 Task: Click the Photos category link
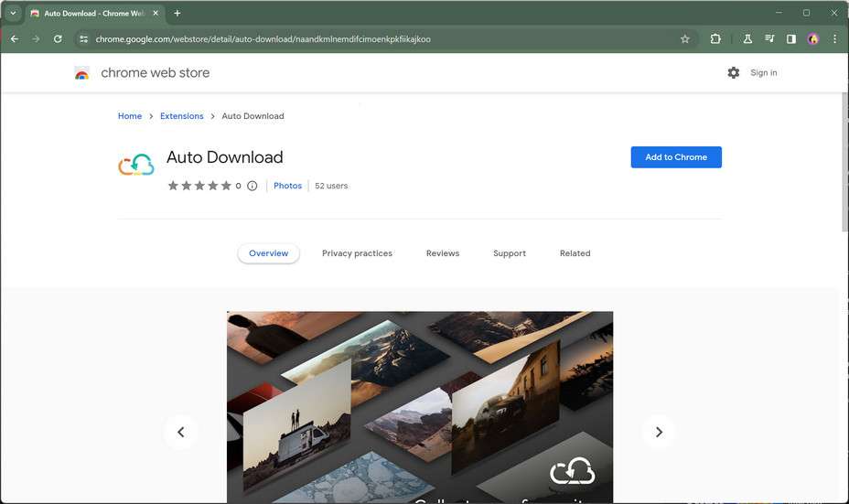(287, 186)
